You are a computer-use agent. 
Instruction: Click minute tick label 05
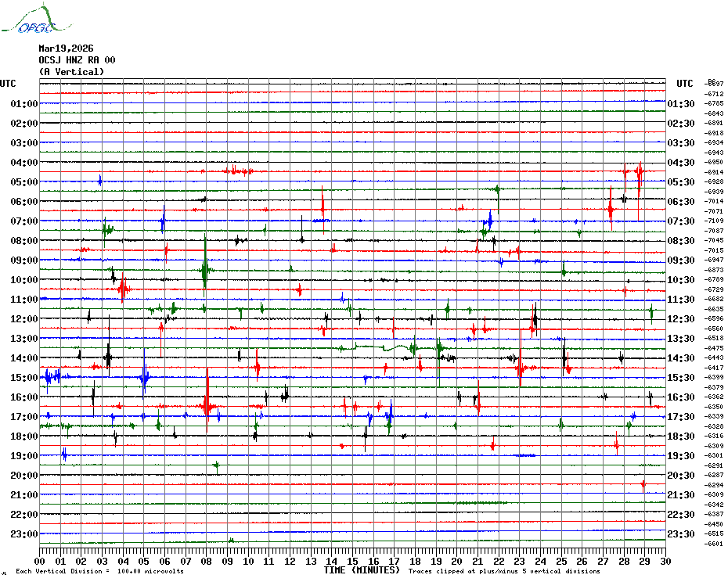(144, 561)
